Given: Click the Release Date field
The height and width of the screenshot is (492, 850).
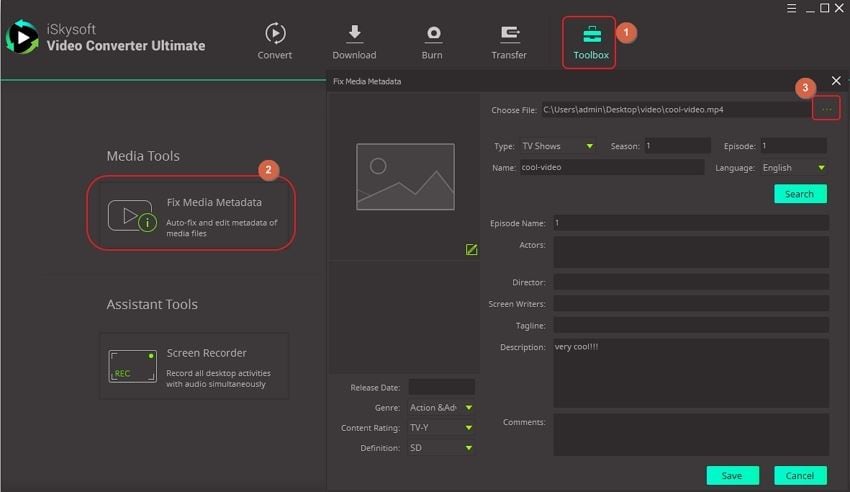Looking at the screenshot, I should point(441,387).
